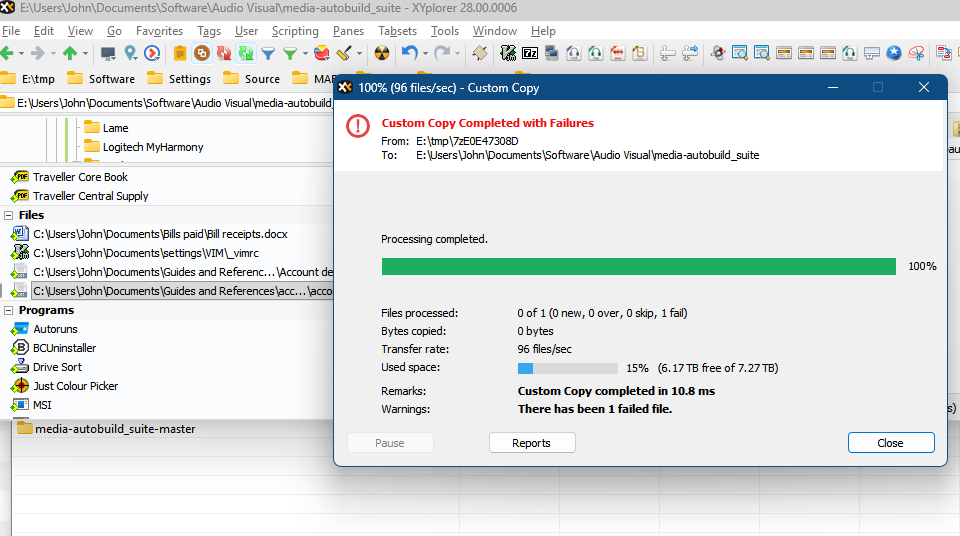960x536 pixels.
Task: Open Source favorite folder button
Action: point(252,78)
